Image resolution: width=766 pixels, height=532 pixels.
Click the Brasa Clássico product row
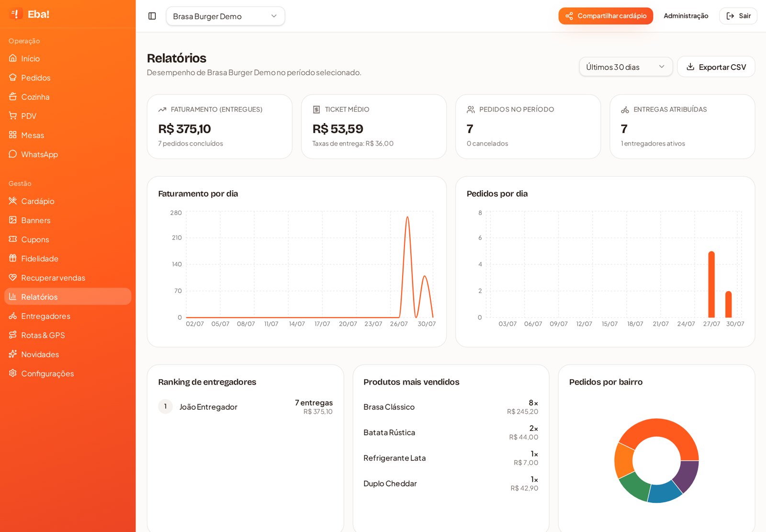click(451, 407)
